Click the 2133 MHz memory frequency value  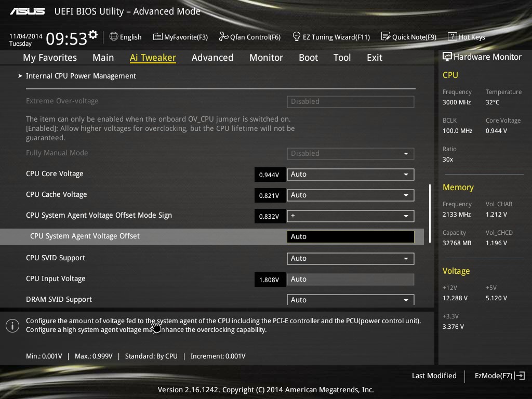457,215
